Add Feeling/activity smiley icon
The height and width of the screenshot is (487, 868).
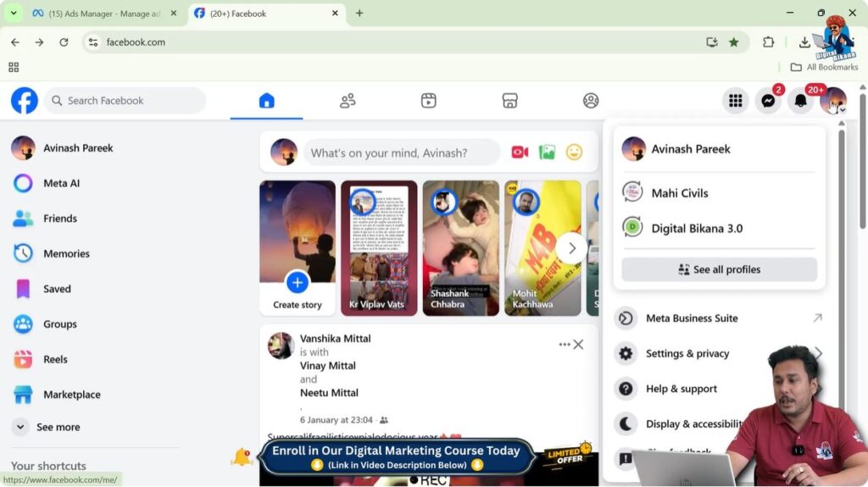click(574, 152)
